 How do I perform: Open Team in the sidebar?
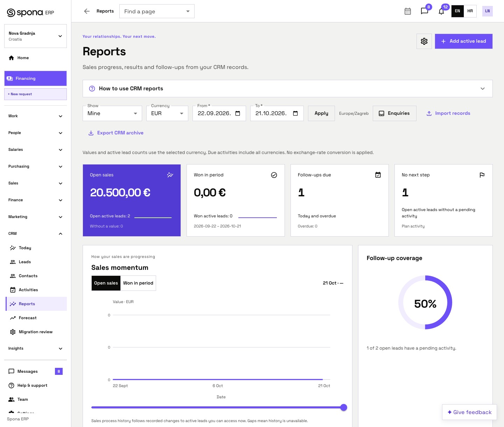(35, 399)
